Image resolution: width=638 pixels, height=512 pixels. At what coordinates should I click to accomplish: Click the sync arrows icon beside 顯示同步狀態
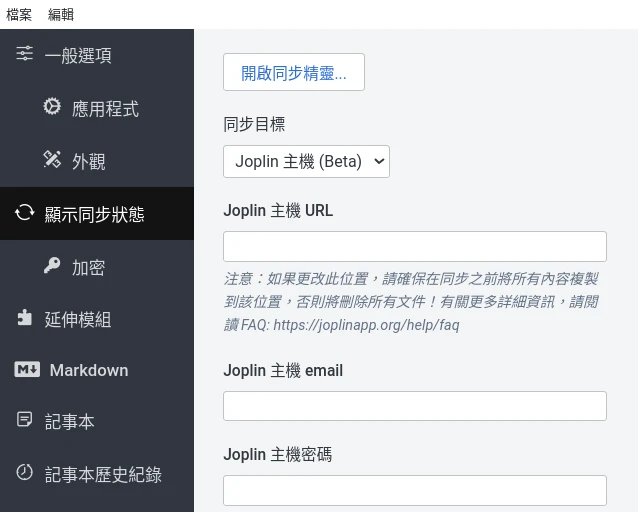pyautogui.click(x=25, y=213)
